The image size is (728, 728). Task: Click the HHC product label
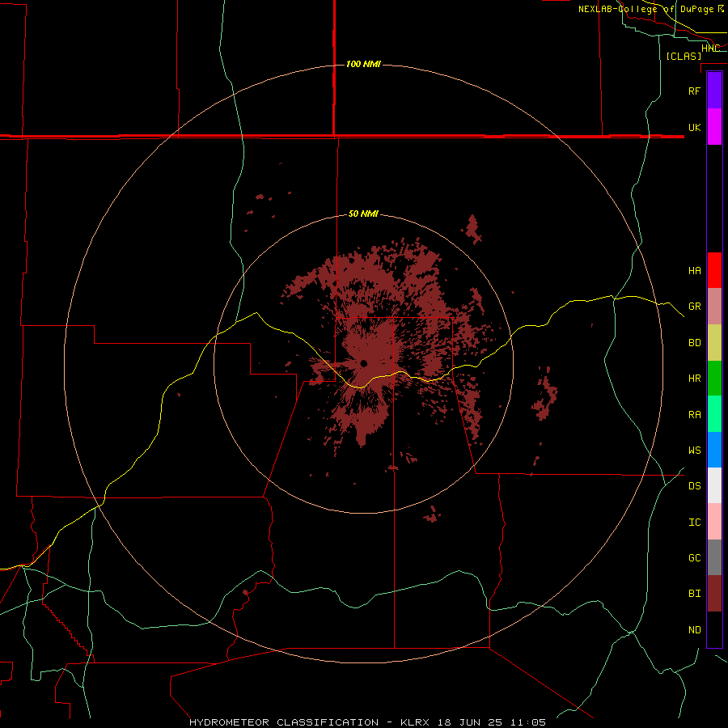click(710, 48)
